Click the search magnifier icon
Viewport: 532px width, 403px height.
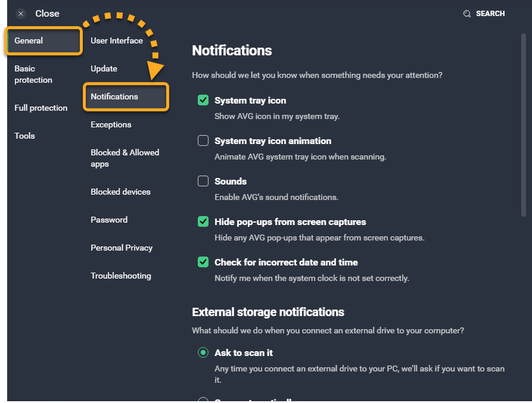click(467, 14)
